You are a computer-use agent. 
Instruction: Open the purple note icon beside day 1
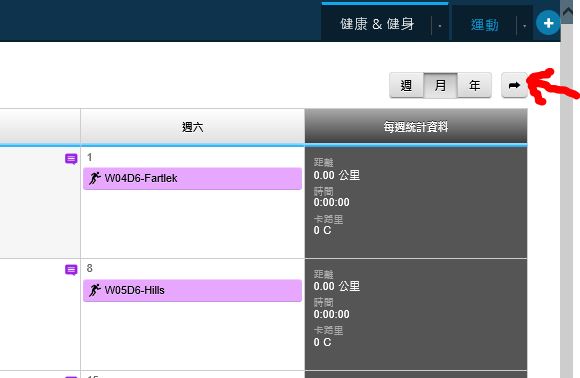click(71, 159)
